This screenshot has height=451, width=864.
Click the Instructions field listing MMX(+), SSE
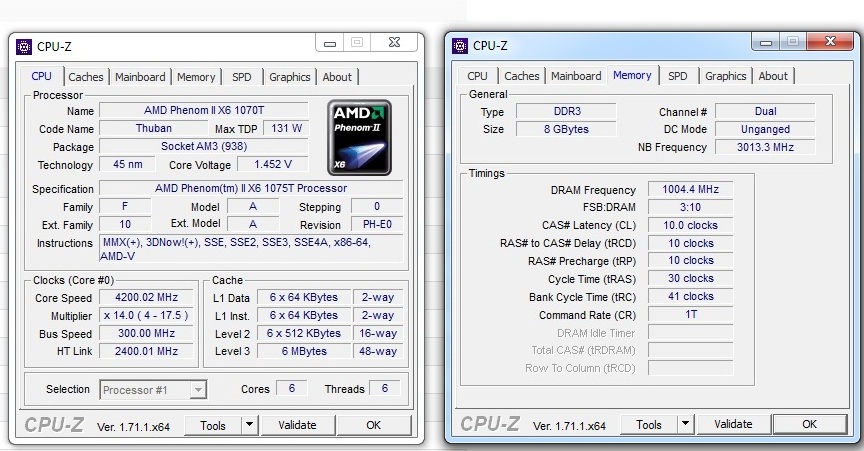251,249
